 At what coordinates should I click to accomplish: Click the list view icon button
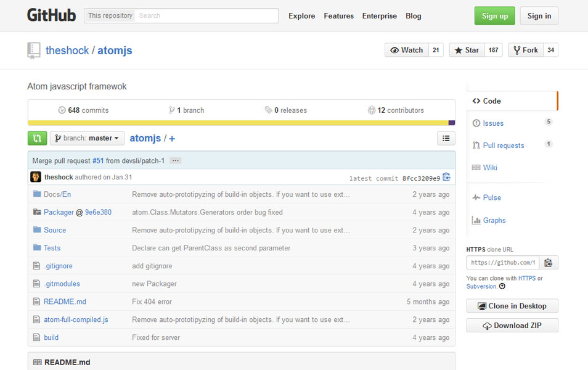[446, 139]
